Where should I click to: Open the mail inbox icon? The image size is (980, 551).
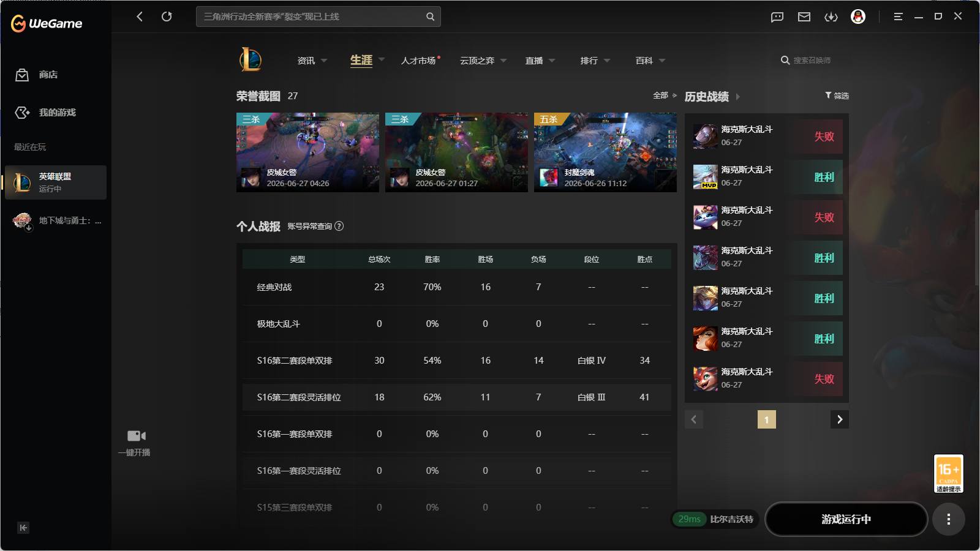[x=804, y=17]
